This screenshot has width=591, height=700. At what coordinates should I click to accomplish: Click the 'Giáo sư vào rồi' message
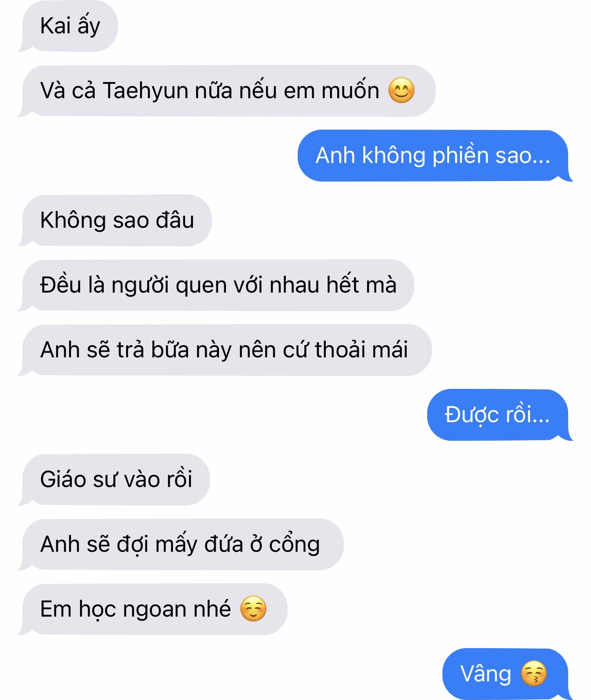114,480
